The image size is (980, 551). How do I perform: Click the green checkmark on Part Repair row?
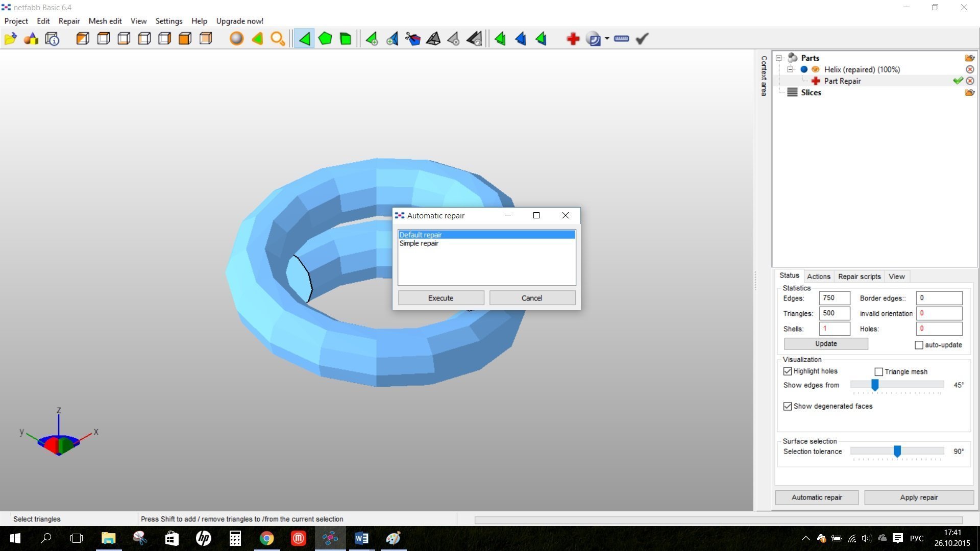958,81
